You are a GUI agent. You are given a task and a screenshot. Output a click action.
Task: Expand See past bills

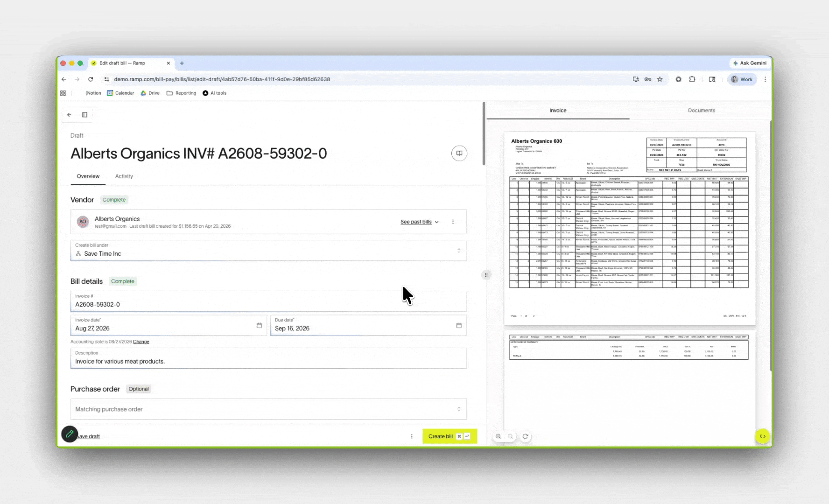pos(419,222)
